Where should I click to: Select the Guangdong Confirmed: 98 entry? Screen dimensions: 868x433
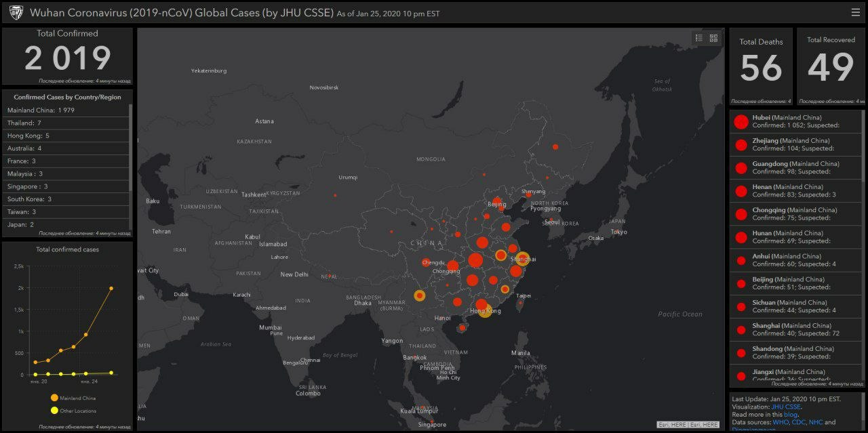[795, 167]
